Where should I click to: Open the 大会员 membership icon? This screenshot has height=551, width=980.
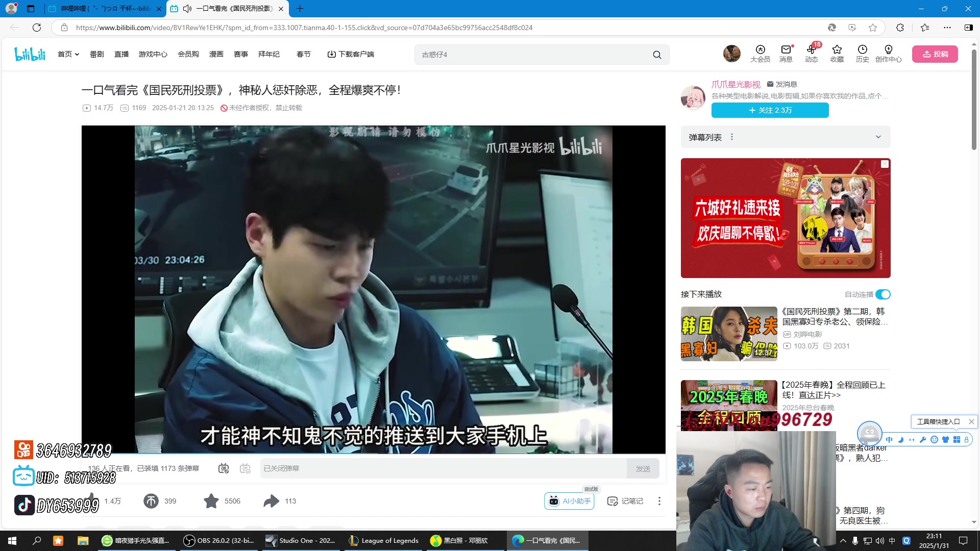[760, 54]
